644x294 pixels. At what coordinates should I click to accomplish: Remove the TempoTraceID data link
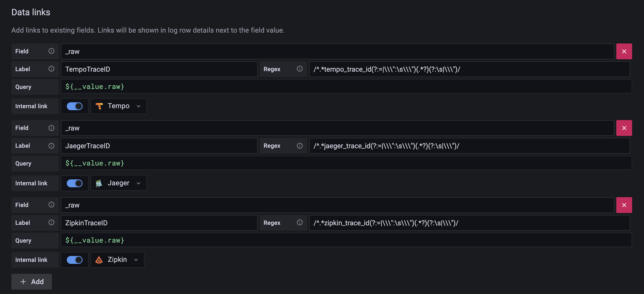click(x=624, y=51)
